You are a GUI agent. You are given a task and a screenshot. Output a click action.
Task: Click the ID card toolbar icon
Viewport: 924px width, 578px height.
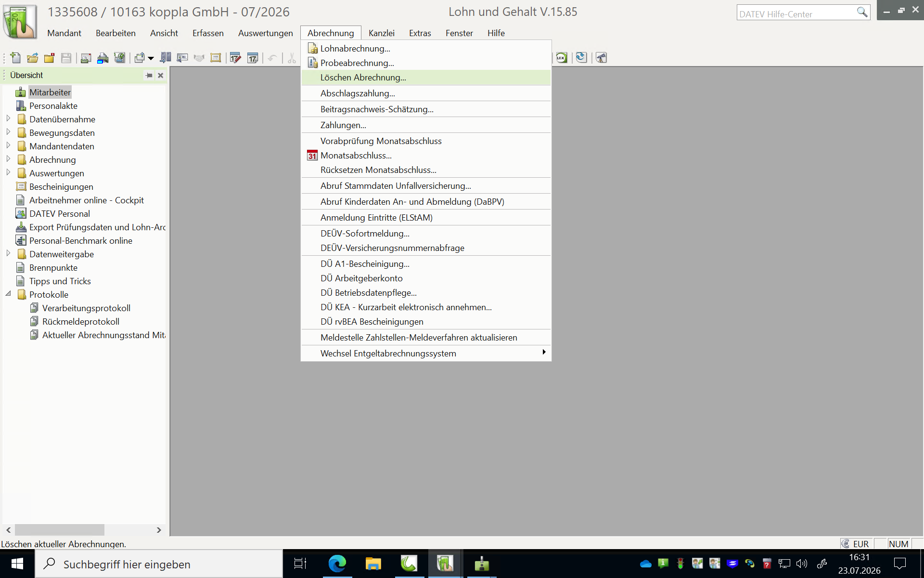click(x=182, y=58)
